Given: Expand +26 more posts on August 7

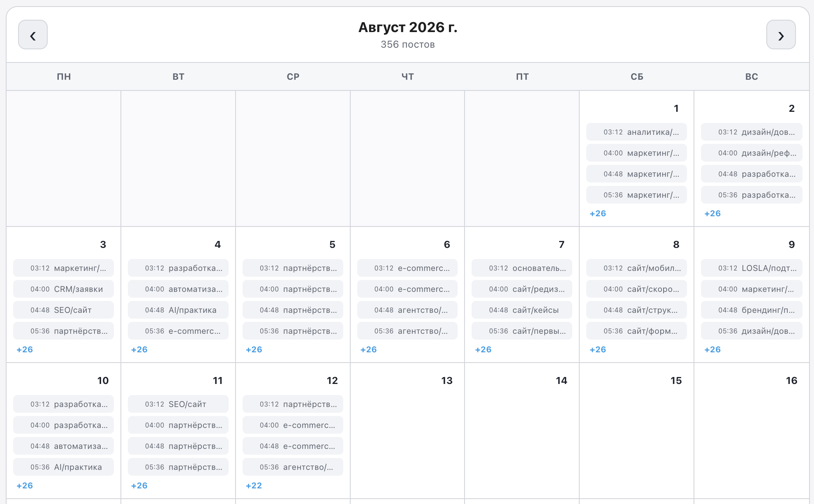Looking at the screenshot, I should click(483, 349).
